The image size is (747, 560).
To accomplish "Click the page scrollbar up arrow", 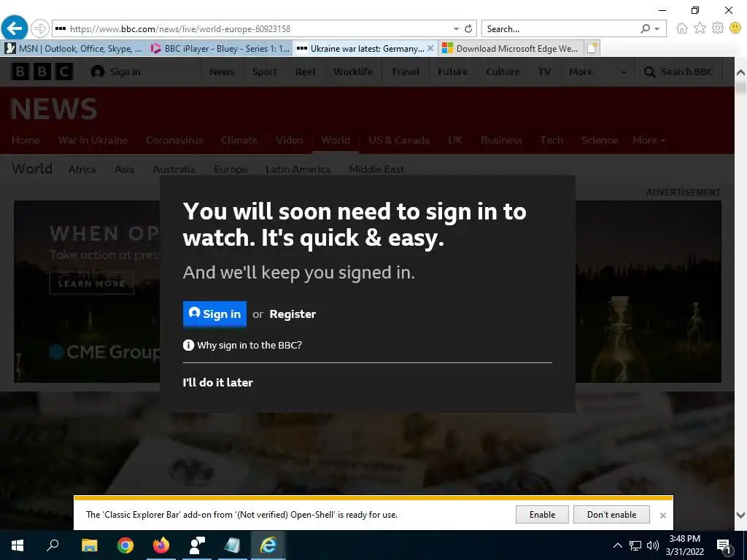I will click(x=740, y=72).
